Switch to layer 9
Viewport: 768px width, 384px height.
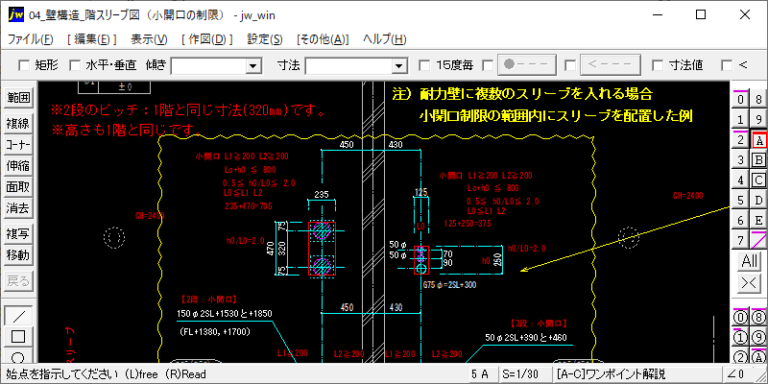(758, 120)
